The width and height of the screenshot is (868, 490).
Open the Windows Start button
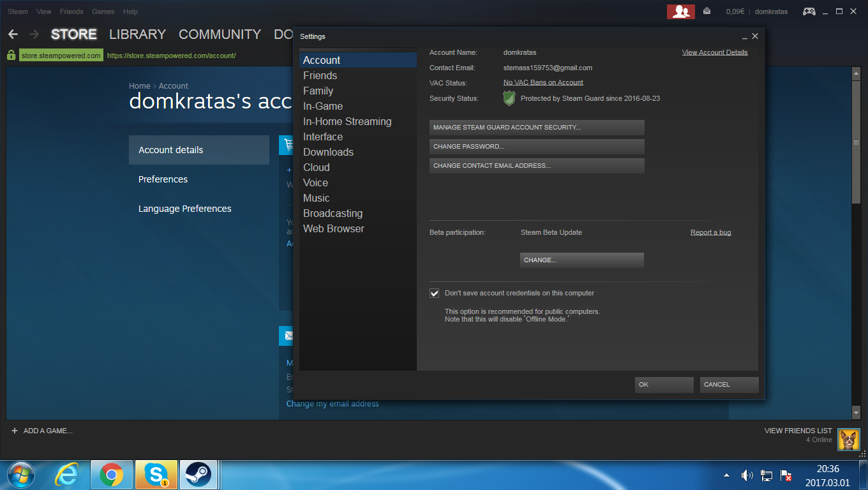(x=21, y=475)
